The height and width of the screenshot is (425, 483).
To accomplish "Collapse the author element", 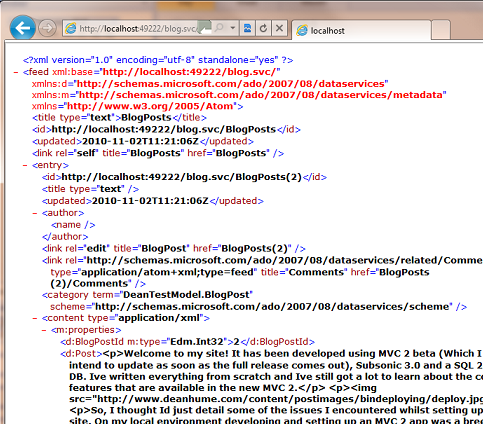I will coord(35,213).
